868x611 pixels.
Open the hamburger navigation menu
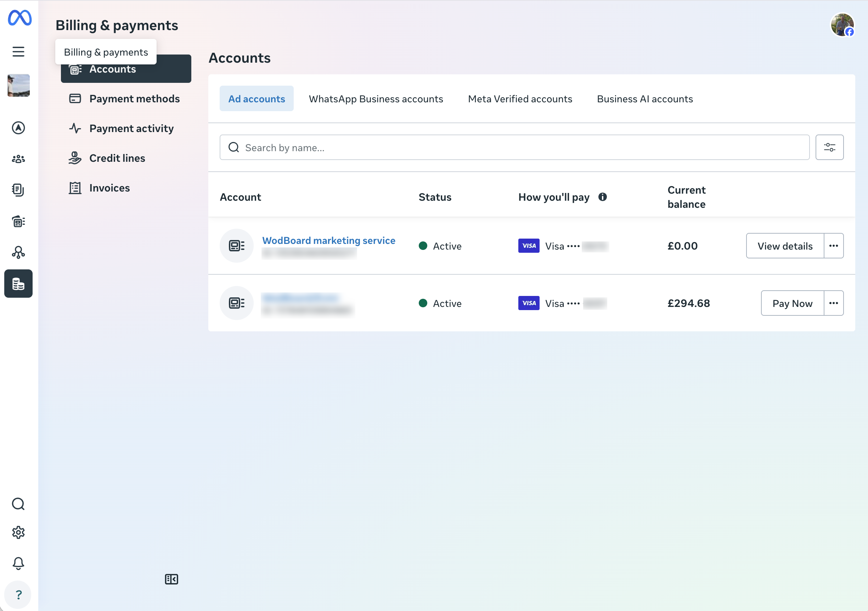click(x=18, y=51)
